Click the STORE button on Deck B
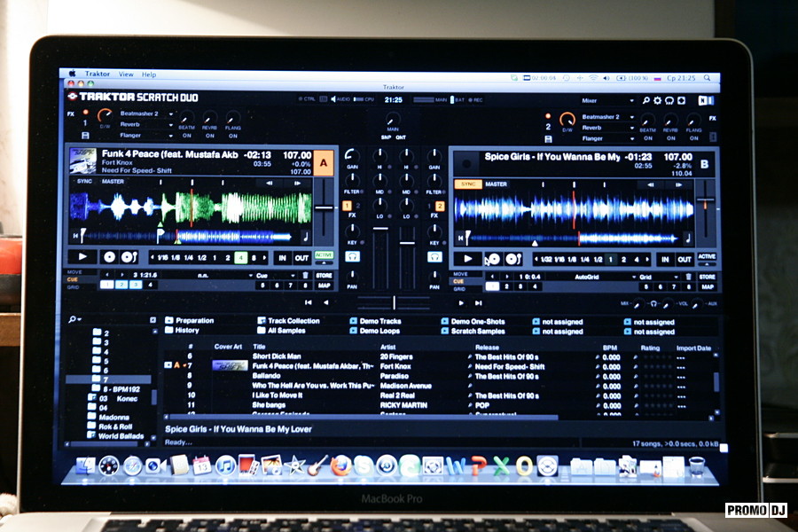The image size is (798, 532). tap(708, 277)
